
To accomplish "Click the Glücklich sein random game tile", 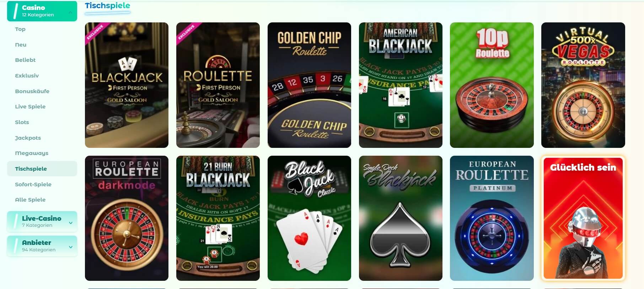I will click(x=583, y=218).
